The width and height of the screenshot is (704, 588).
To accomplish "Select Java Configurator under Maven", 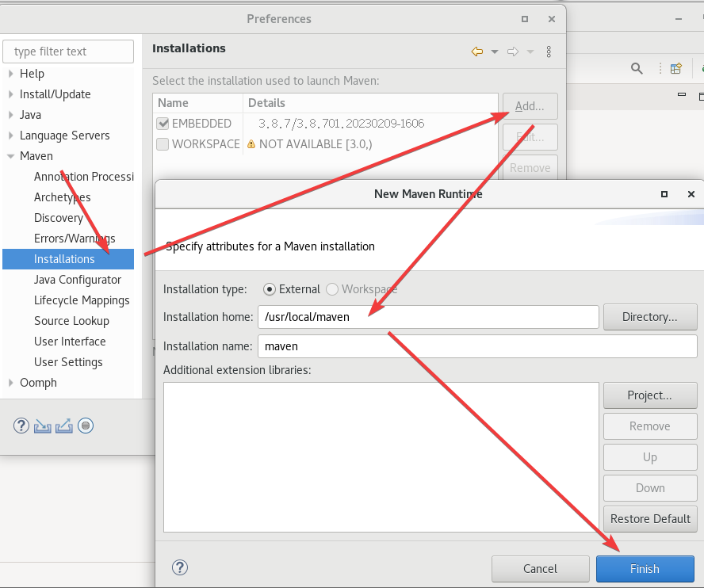I will tap(77, 280).
